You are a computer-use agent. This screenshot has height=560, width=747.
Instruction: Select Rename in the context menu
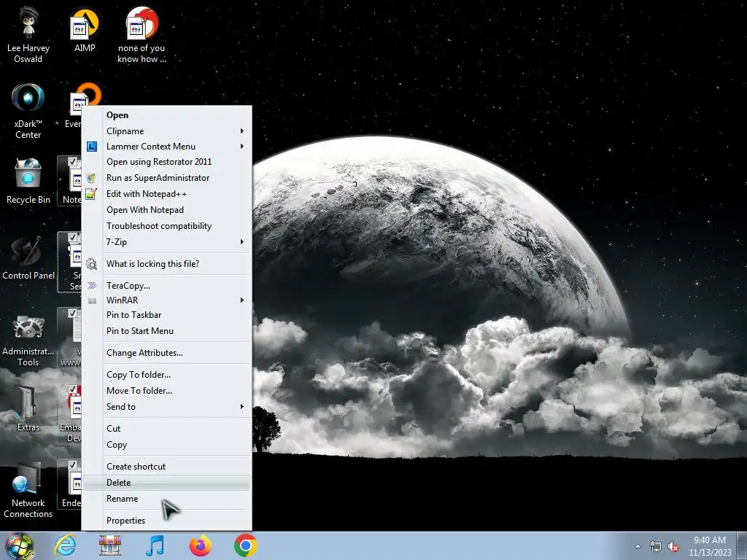click(167, 499)
